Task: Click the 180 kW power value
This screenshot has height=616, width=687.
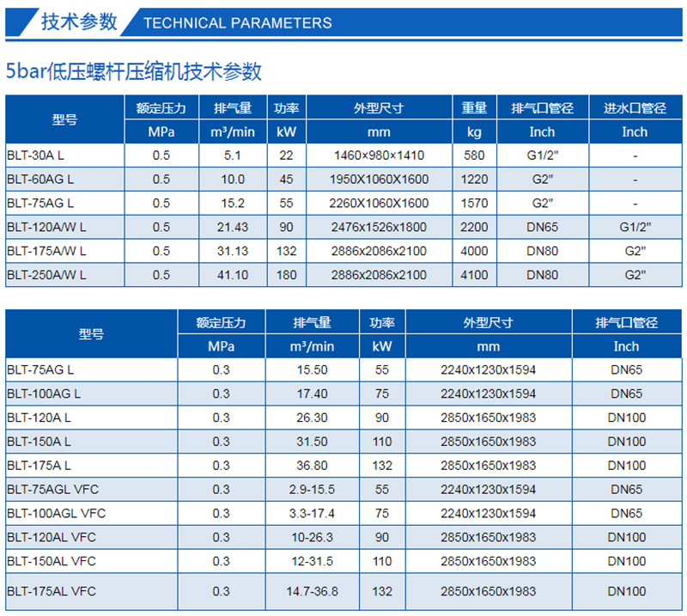Action: 287,275
